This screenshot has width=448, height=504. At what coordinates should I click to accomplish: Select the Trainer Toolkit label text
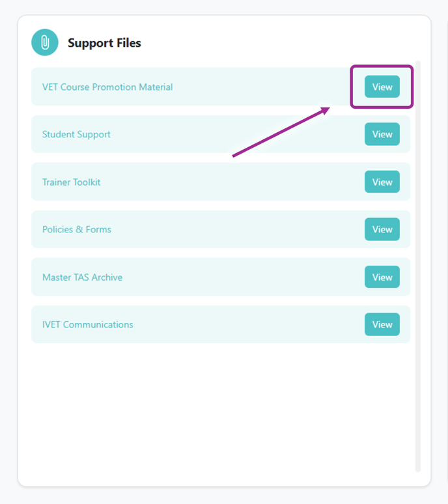pos(72,182)
